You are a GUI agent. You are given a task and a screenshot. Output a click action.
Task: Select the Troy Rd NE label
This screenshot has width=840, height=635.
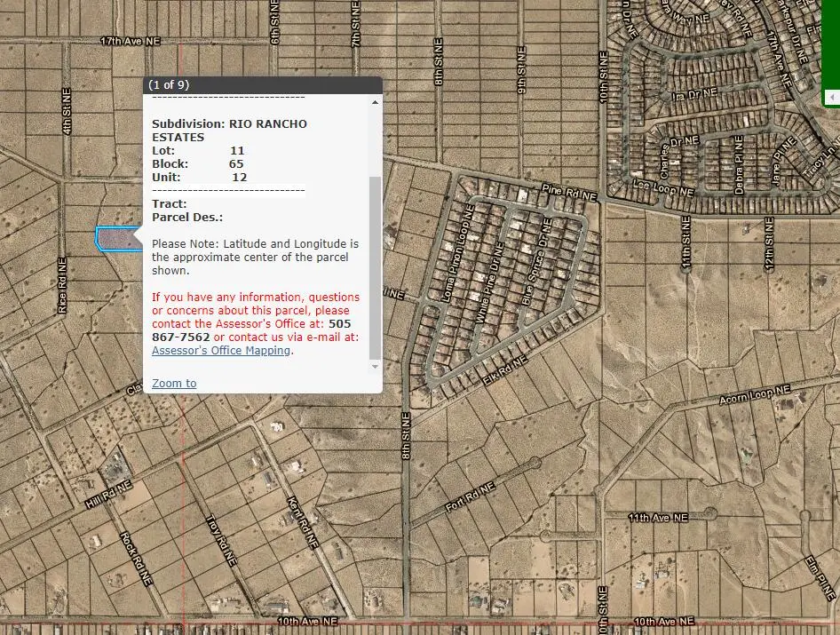click(220, 541)
